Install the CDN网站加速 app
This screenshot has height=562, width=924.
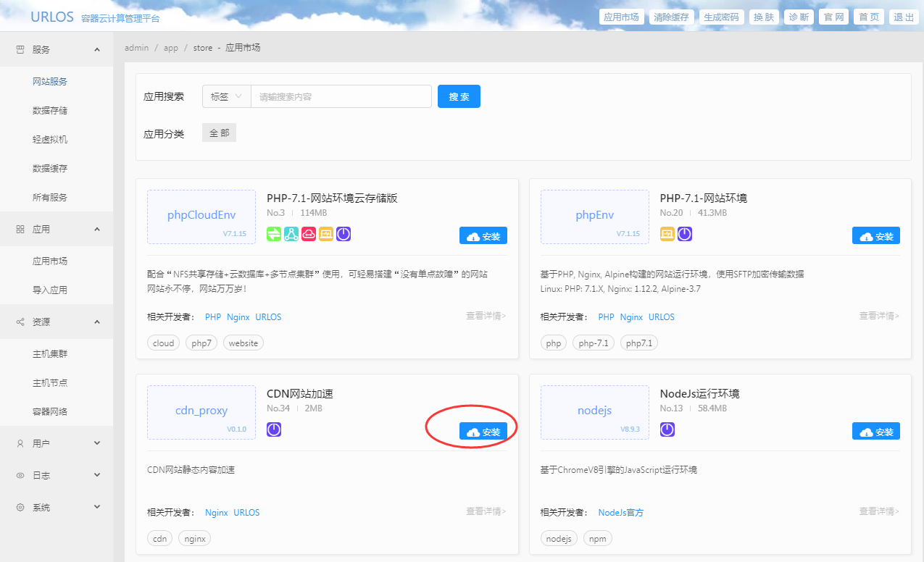(x=483, y=432)
